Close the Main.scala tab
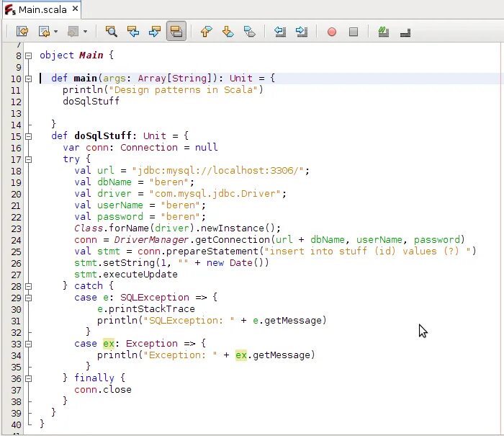The width and height of the screenshot is (504, 436). coord(75,9)
